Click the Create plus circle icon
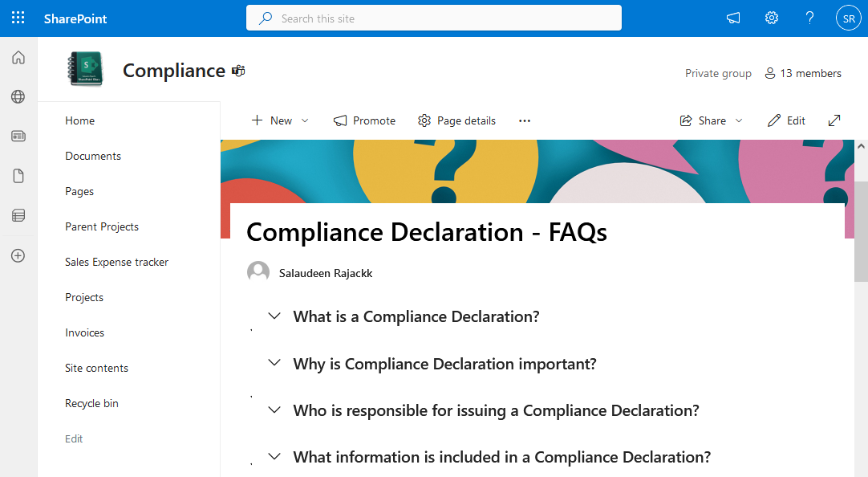Screen dimensions: 868x477 pos(18,255)
